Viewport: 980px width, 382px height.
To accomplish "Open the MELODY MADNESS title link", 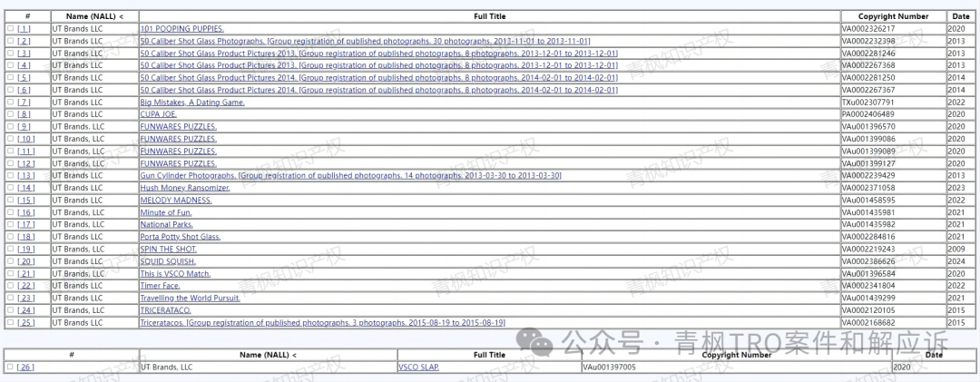I will (x=176, y=200).
